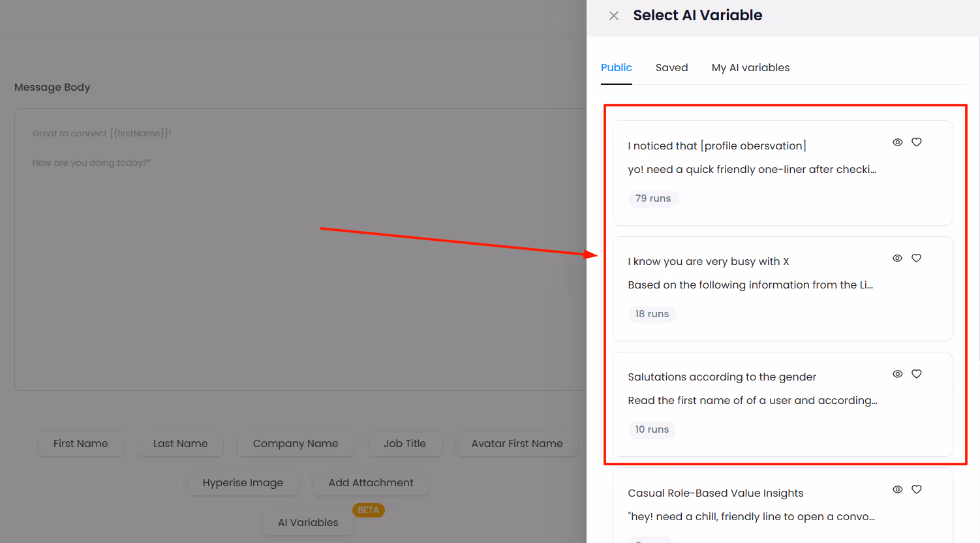
Task: Open the My AI variables tab
Action: pyautogui.click(x=750, y=67)
